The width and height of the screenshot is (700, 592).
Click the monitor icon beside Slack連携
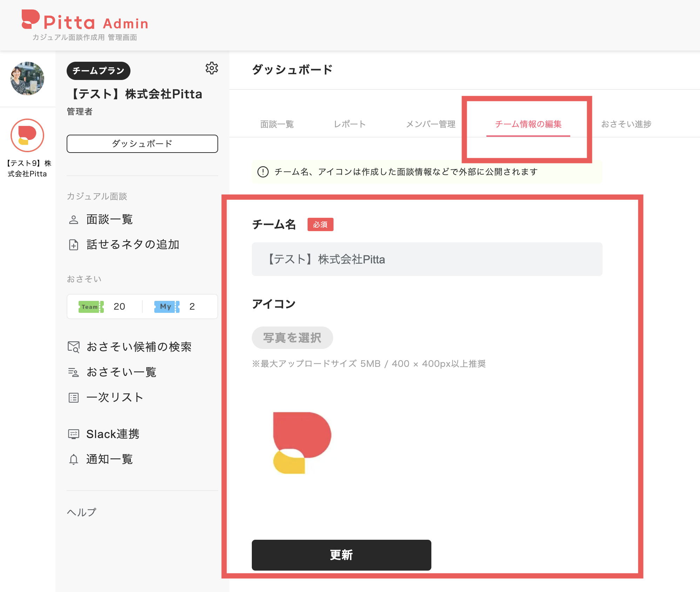pyautogui.click(x=74, y=434)
